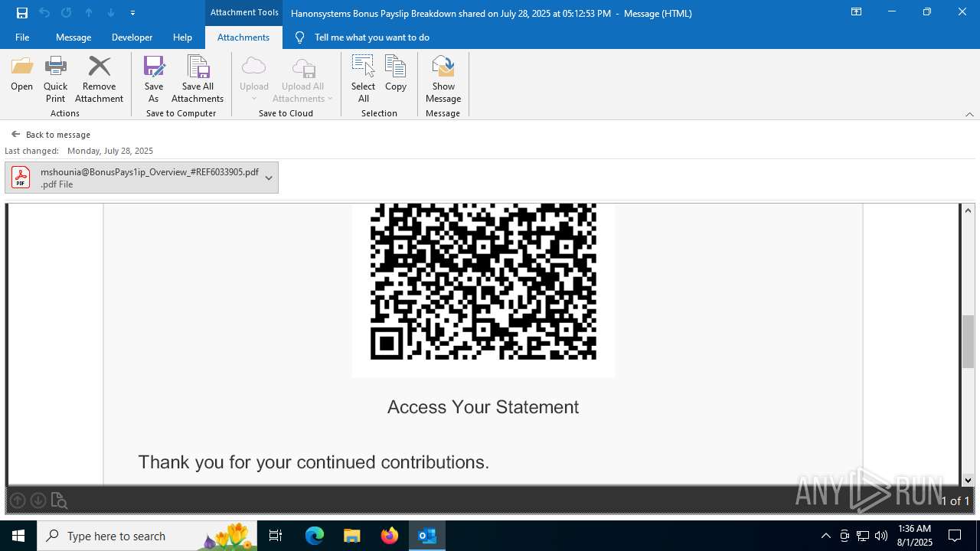Image resolution: width=980 pixels, height=551 pixels.
Task: Click the back arrow beside Back to message
Action: click(x=15, y=134)
